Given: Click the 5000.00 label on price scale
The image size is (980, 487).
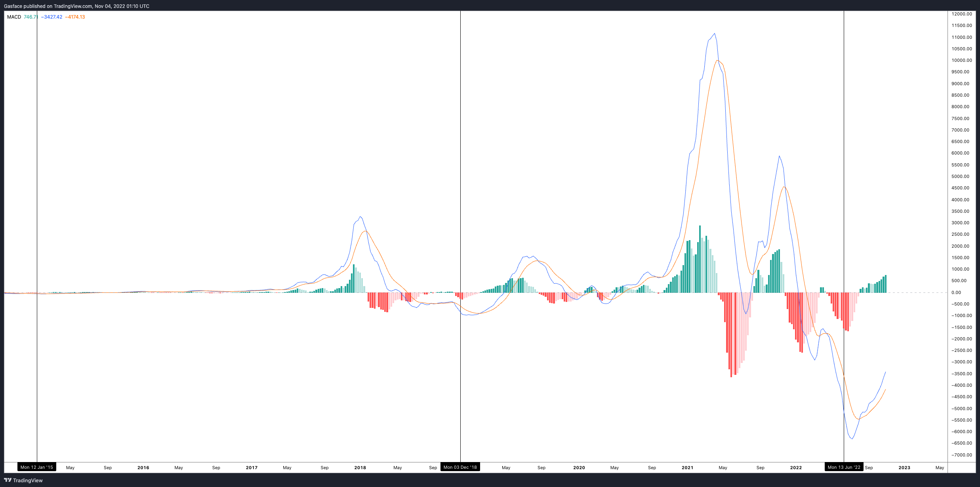Looking at the screenshot, I should (x=960, y=176).
